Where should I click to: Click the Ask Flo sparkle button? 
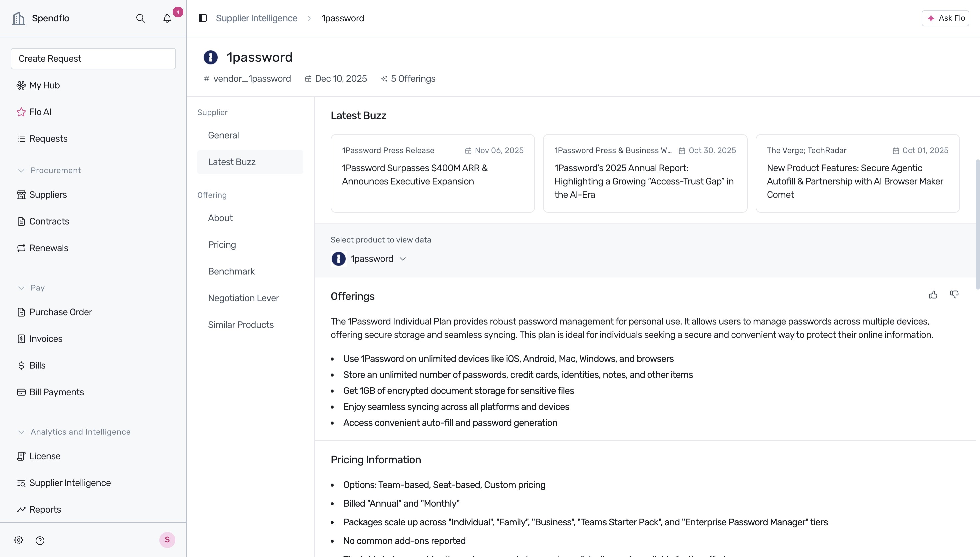[945, 18]
